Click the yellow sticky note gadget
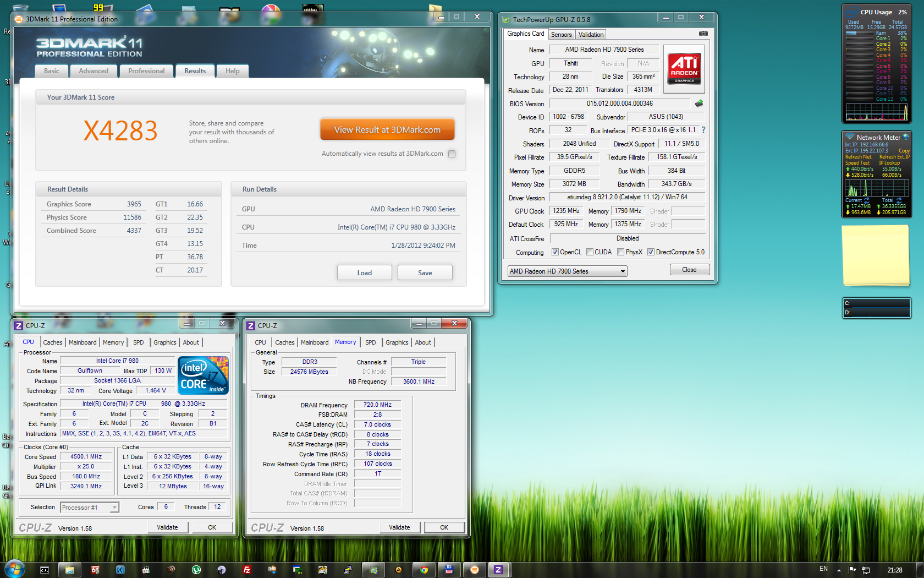 pyautogui.click(x=876, y=255)
